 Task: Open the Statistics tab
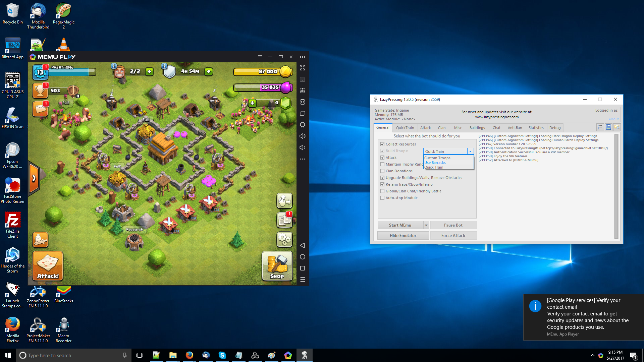(536, 128)
